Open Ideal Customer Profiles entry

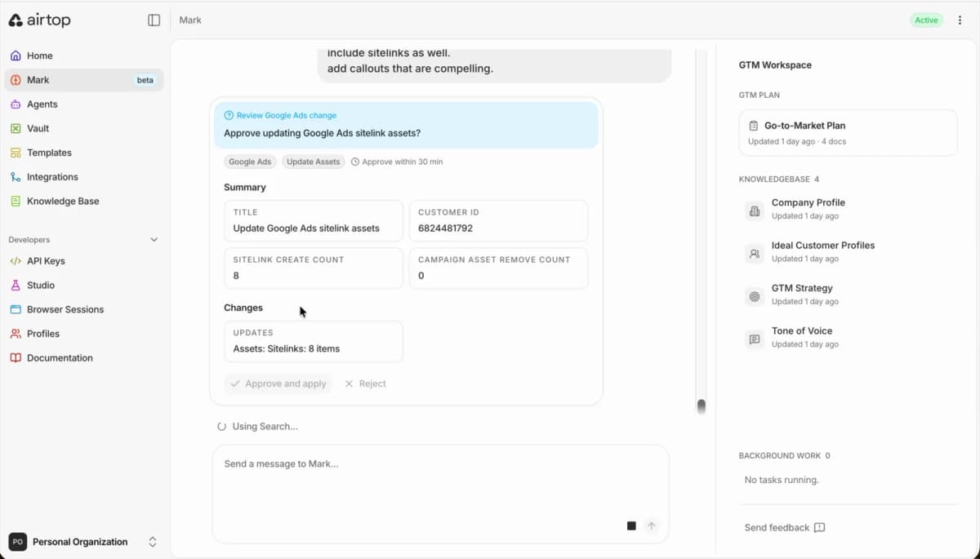point(848,251)
